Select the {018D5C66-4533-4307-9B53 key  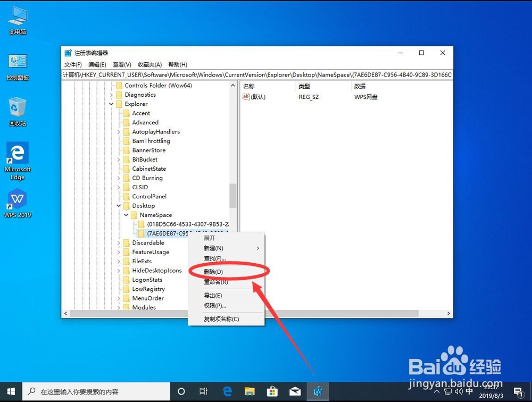point(188,224)
